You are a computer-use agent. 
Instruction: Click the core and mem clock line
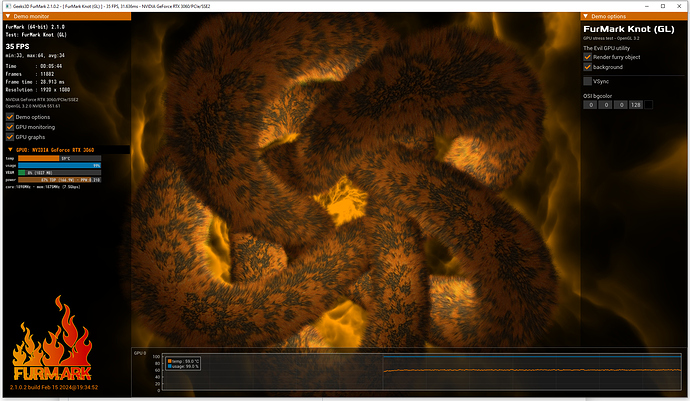pyautogui.click(x=43, y=187)
